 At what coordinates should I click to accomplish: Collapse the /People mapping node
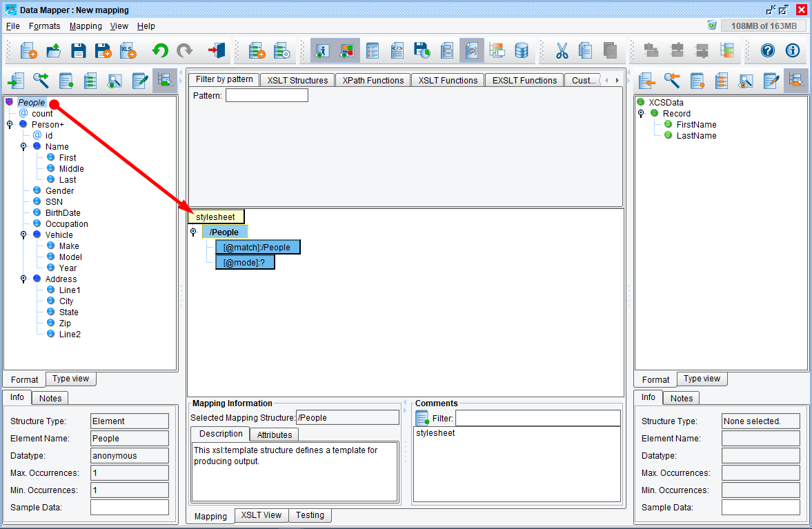pos(194,232)
